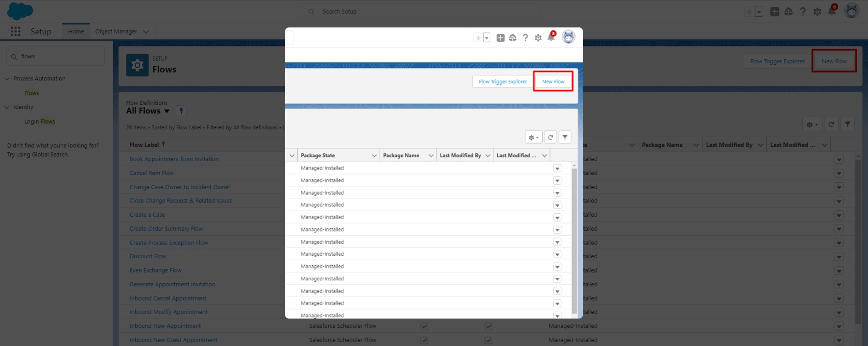Open Package State column menu in popup
Viewport: 868px width, 346px height.
coord(374,156)
